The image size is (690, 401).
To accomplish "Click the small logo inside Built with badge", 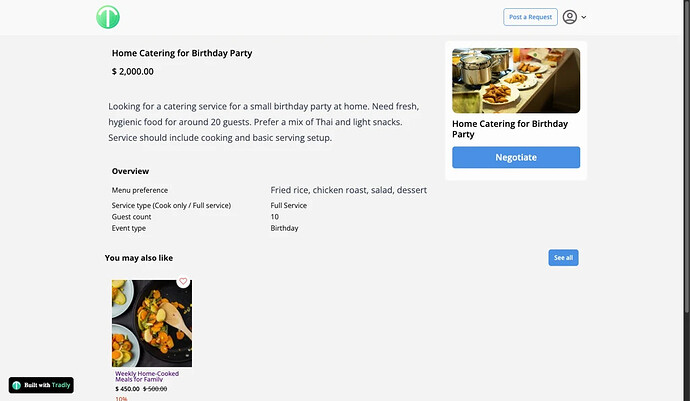I will [x=17, y=385].
